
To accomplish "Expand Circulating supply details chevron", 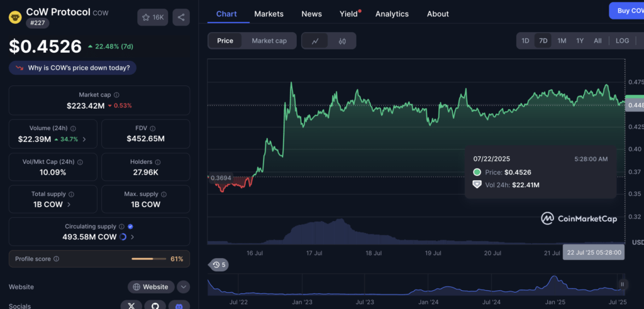I will tap(132, 237).
